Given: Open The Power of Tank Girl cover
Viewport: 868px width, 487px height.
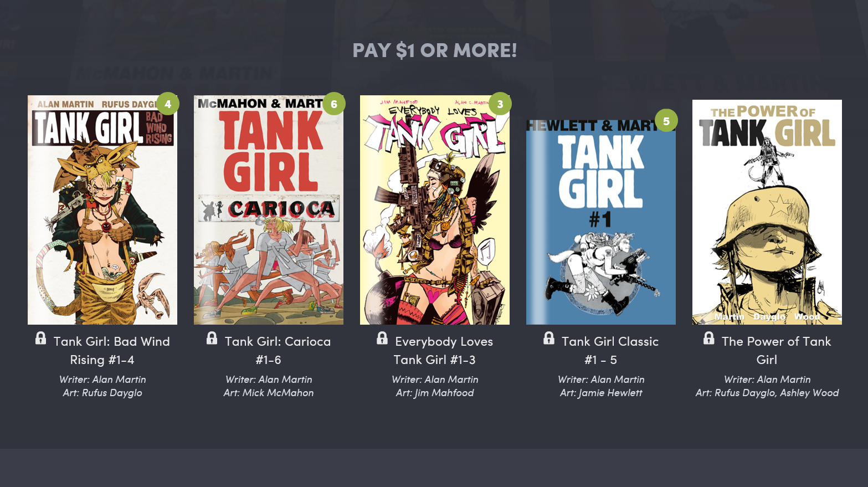Looking at the screenshot, I should 767,212.
